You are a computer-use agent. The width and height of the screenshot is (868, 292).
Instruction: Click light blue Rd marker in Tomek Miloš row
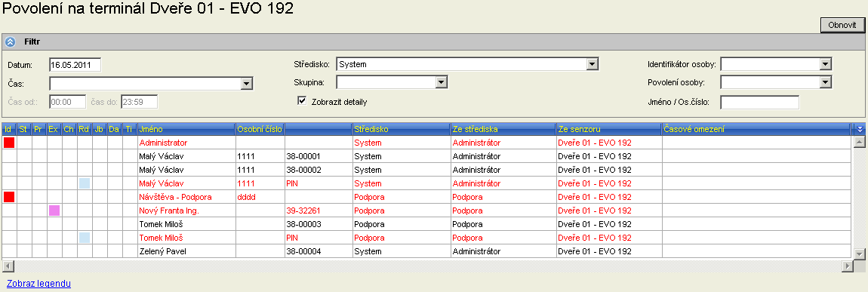84,237
